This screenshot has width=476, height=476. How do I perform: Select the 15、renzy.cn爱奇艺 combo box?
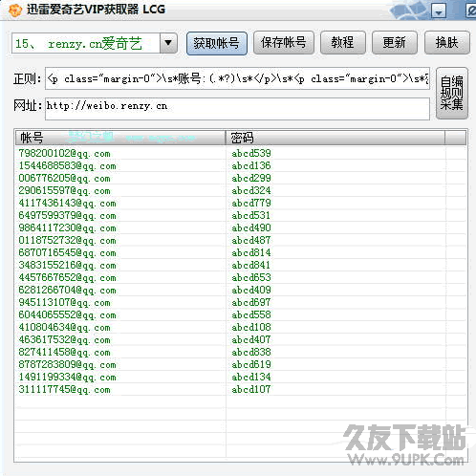tap(95, 43)
